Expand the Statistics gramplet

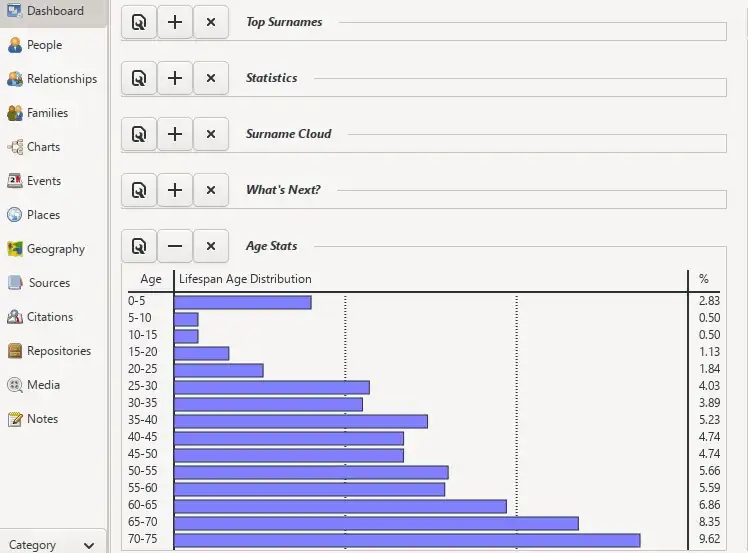[x=175, y=78]
